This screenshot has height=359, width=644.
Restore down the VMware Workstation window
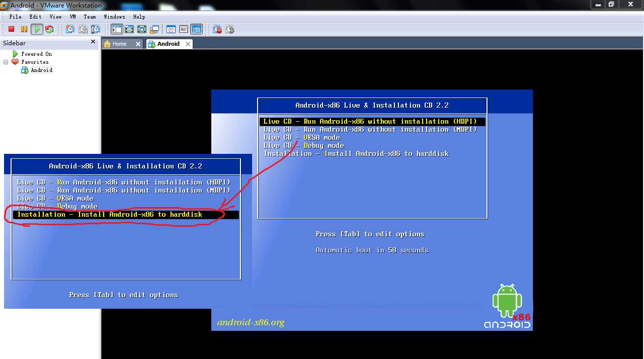pyautogui.click(x=611, y=4)
